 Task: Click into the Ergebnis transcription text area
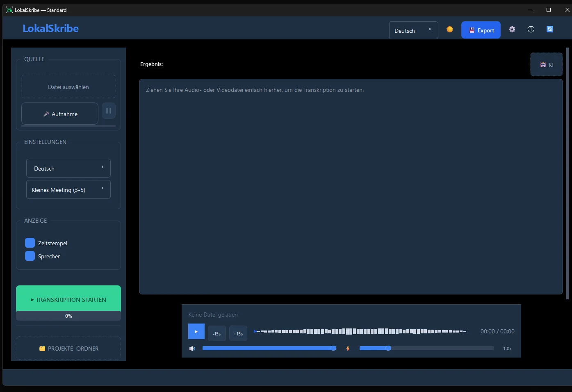351,187
